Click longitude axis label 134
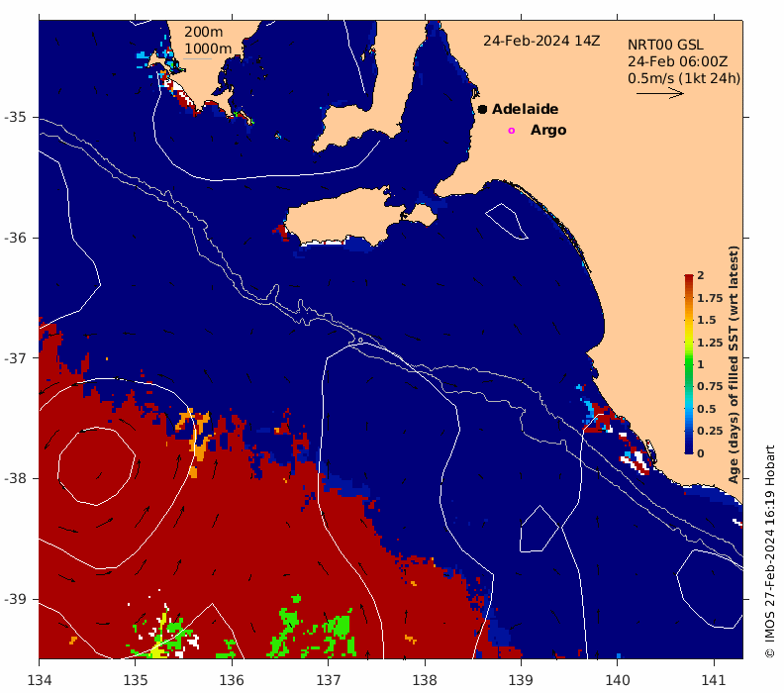784x693 pixels. [x=39, y=680]
